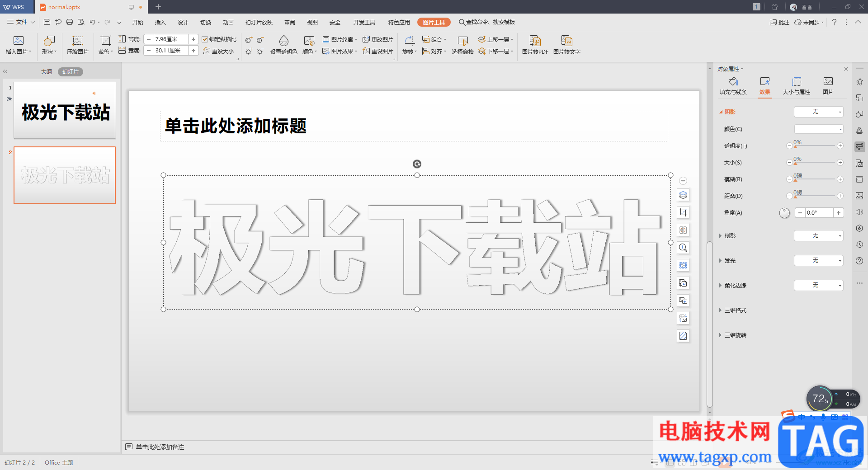Click Set Transparent Color (设置透明色) icon
The width and height of the screenshot is (868, 470).
click(283, 41)
